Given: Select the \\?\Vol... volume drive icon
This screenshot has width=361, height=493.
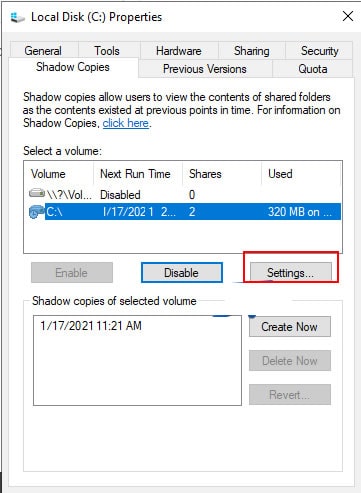Looking at the screenshot, I should coord(37,193).
